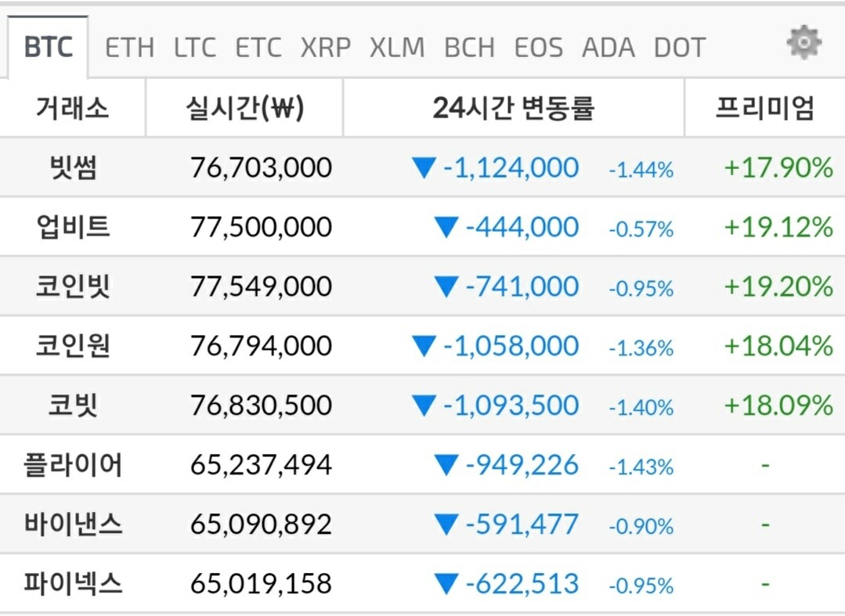Click the 코인원 exchange name
This screenshot has width=845, height=616.
click(x=72, y=346)
